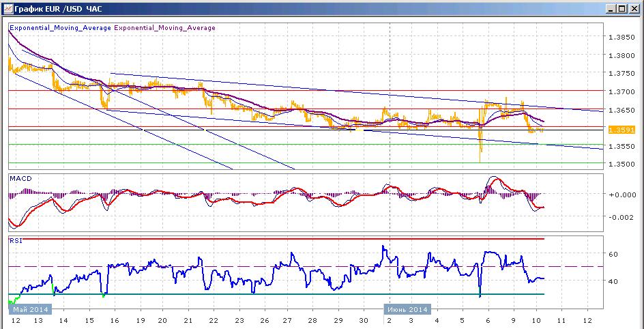Click date label 22 on time axis

(x=215, y=320)
